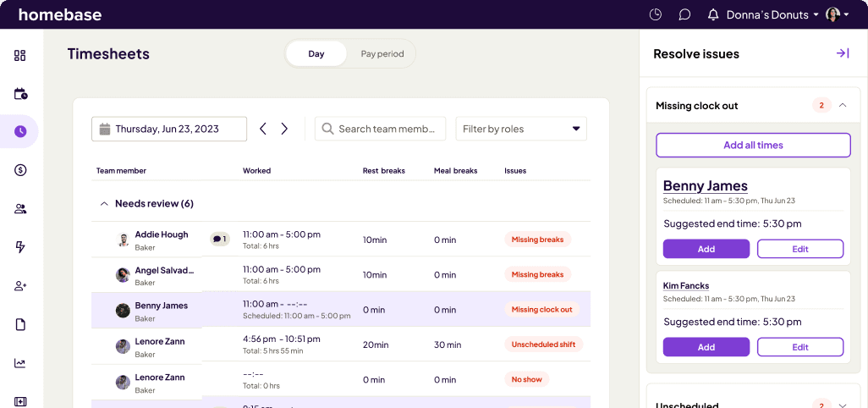Switch to the Pay period tab

(x=382, y=53)
